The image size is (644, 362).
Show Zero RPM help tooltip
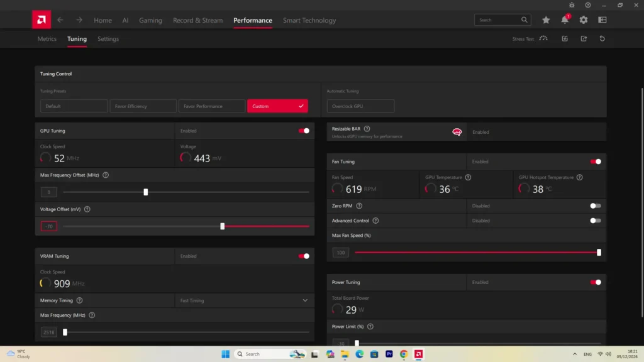[359, 206]
